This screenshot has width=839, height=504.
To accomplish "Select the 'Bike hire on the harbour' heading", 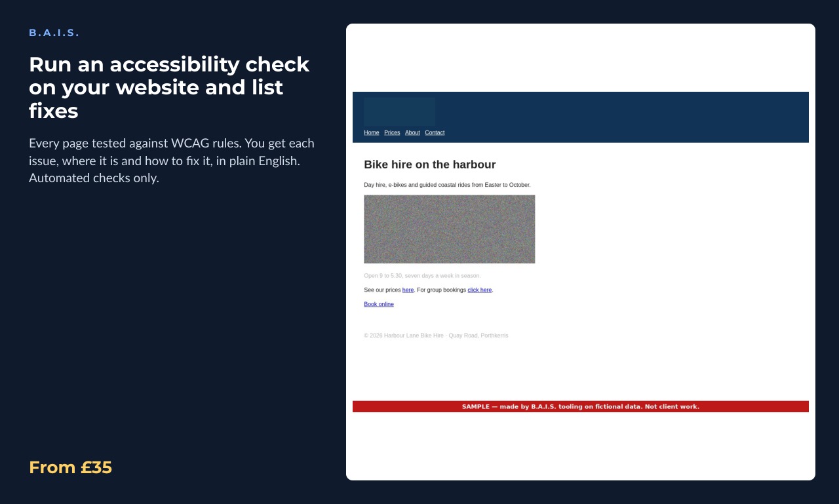I will pyautogui.click(x=430, y=165).
